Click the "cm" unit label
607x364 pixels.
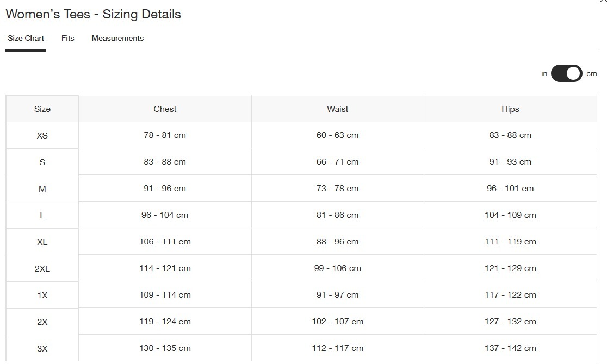click(x=592, y=74)
